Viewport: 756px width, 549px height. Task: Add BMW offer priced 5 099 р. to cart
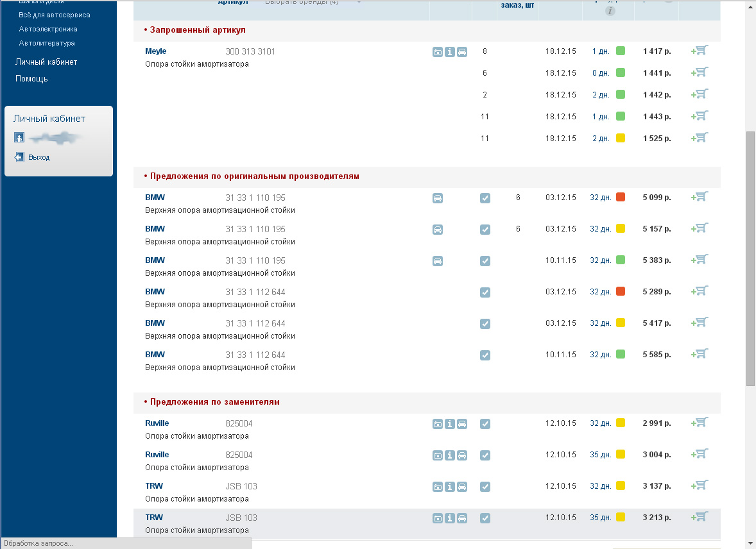[x=700, y=197]
